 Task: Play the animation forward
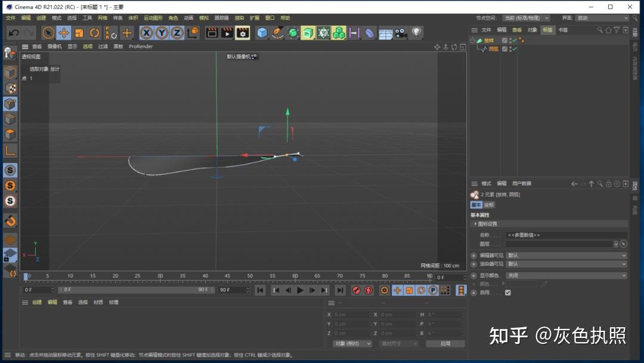click(x=300, y=290)
